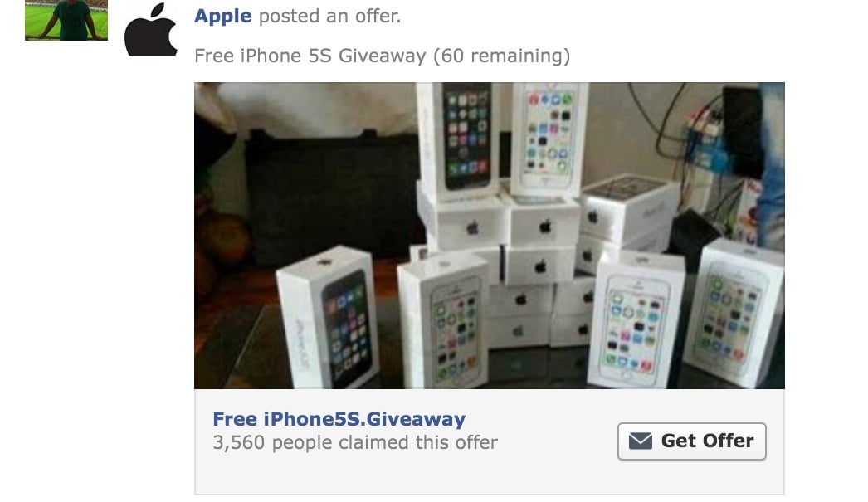The width and height of the screenshot is (868, 502).
Task: Click the dark bag behind the iPhone boxes
Action: pos(331,195)
